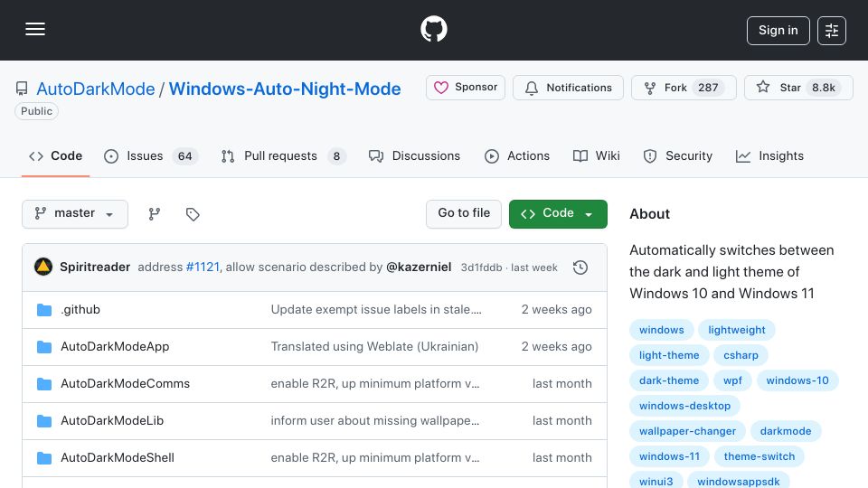Select the wpf topic tag
This screenshot has height=488, width=868.
[732, 380]
